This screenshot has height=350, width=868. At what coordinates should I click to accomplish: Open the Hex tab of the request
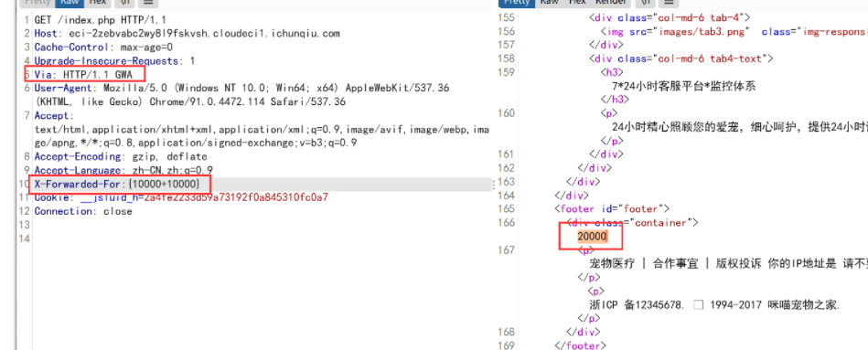[97, 2]
